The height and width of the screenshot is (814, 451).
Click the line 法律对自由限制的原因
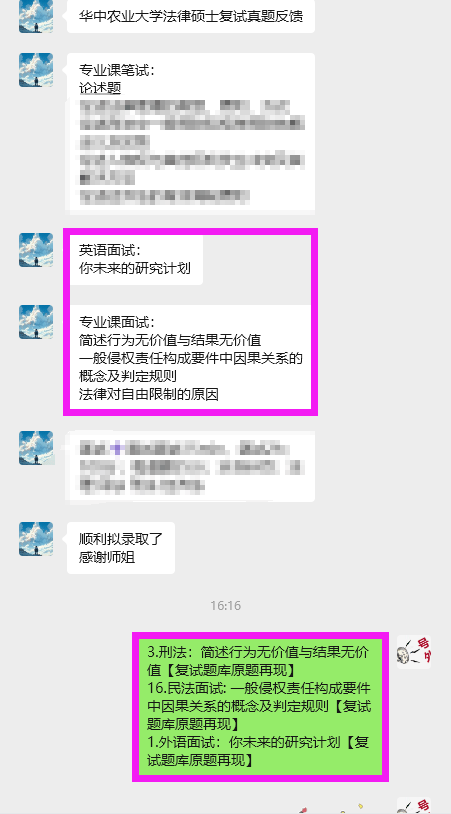[148, 395]
